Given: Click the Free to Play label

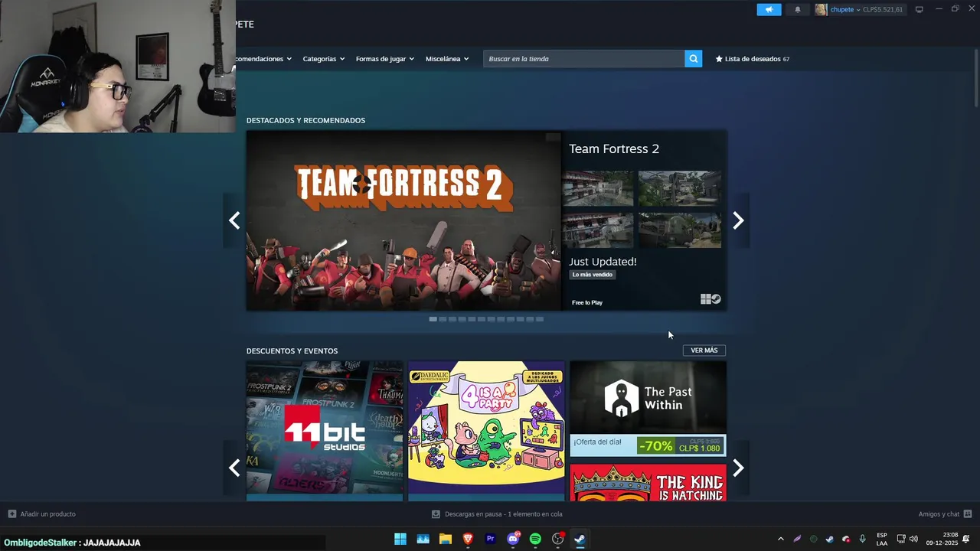Looking at the screenshot, I should (x=587, y=302).
